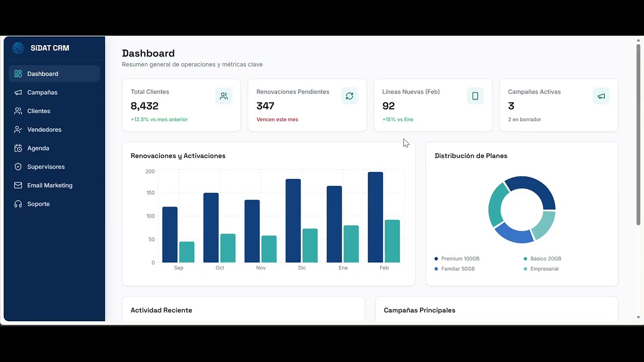Click the SIDAT CRM title text
The width and height of the screenshot is (644, 362).
(x=50, y=48)
